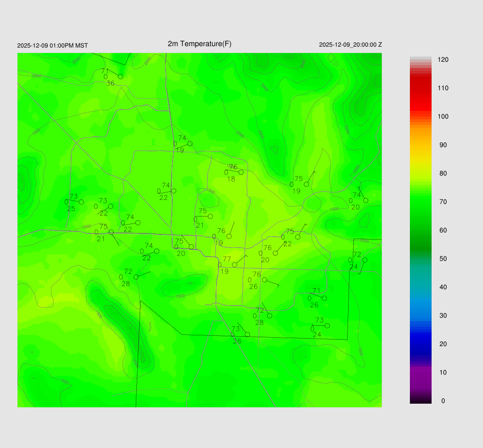483x448 pixels.
Task: Pick the purple band at 10 on colorbar
Action: pos(420,372)
